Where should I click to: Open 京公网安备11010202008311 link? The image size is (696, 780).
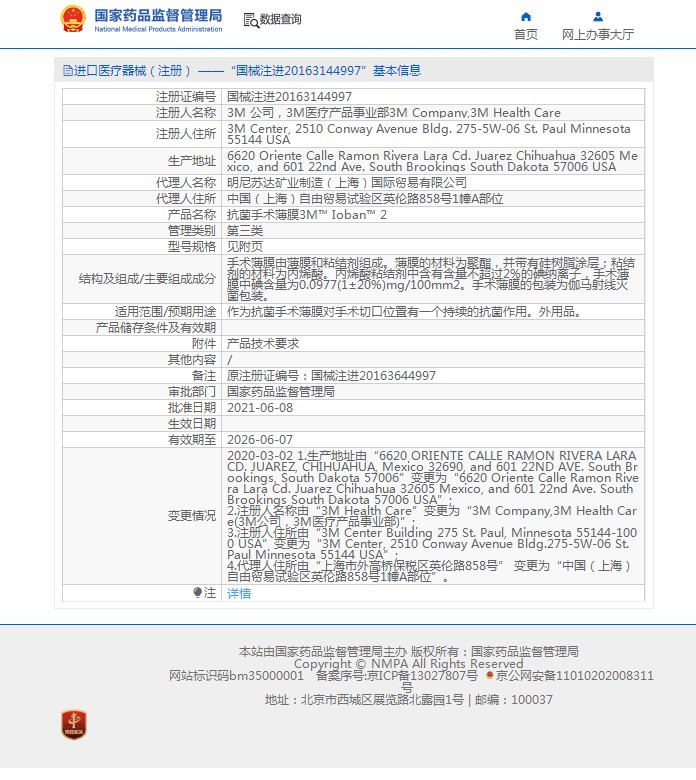click(575, 676)
